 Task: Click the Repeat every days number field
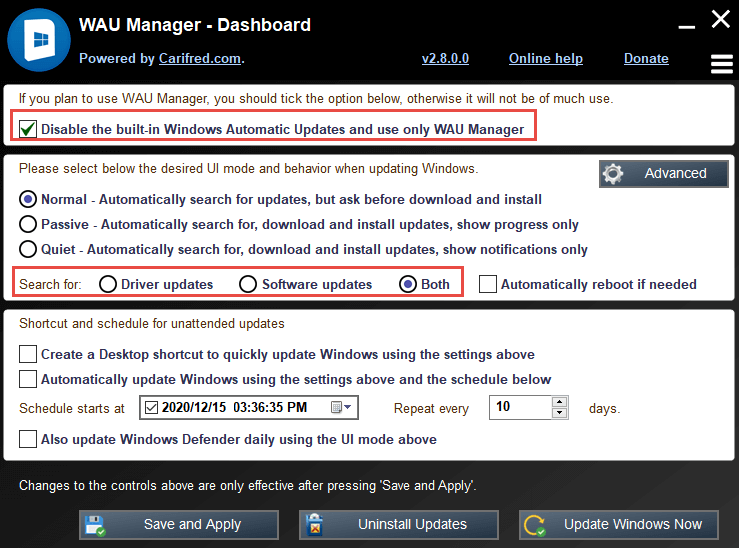click(518, 407)
